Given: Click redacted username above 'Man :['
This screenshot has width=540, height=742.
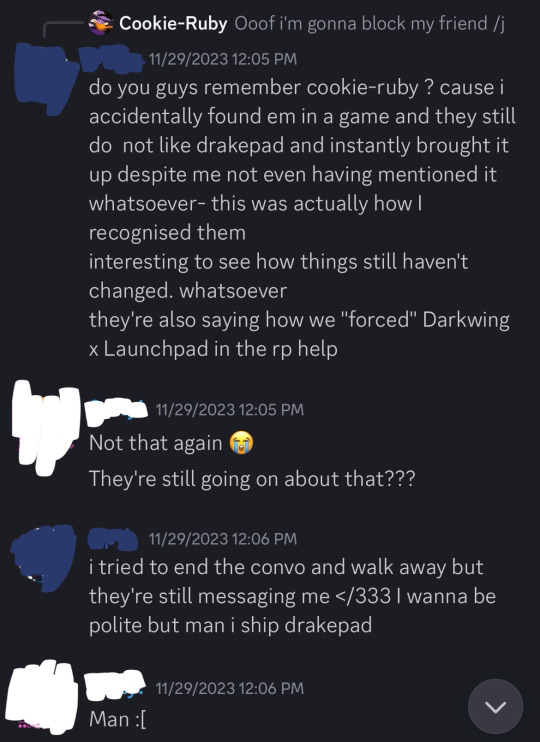Looking at the screenshot, I should click(115, 684).
